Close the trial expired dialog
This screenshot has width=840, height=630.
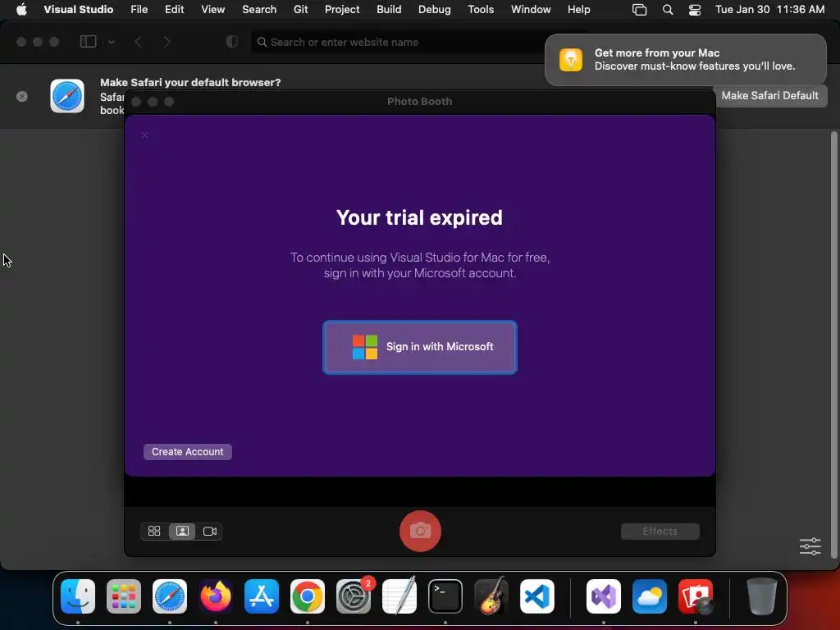144,135
